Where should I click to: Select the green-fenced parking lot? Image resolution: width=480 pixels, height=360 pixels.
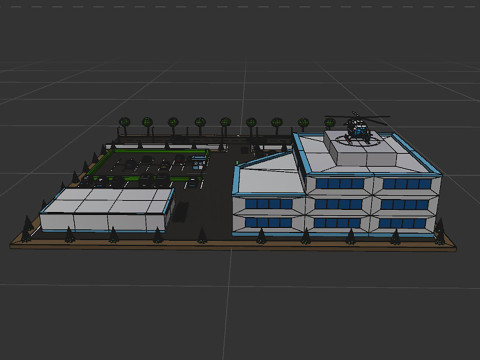click(147, 167)
